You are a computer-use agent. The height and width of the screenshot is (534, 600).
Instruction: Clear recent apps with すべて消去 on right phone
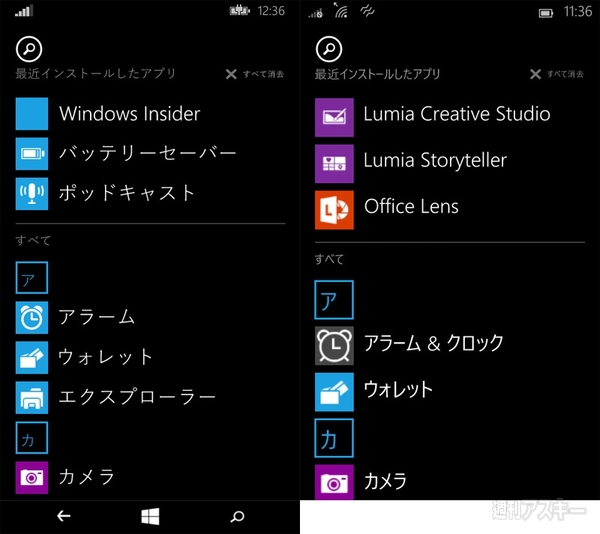tap(557, 74)
